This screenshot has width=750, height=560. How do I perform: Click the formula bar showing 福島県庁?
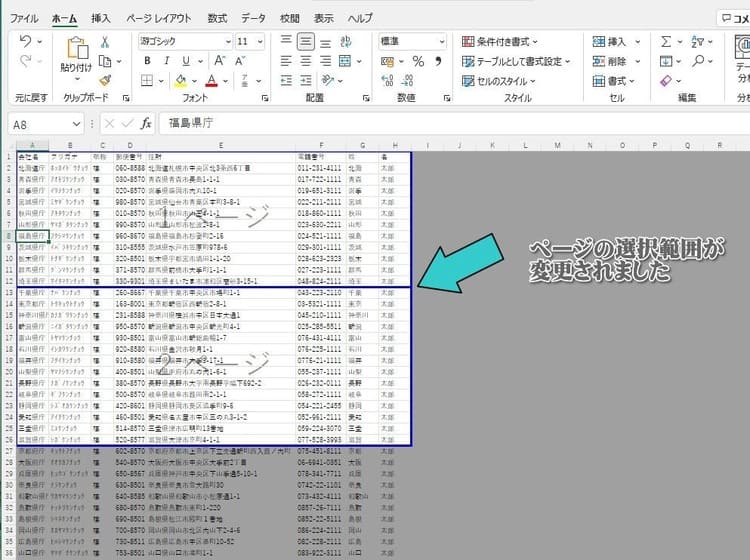click(x=453, y=123)
